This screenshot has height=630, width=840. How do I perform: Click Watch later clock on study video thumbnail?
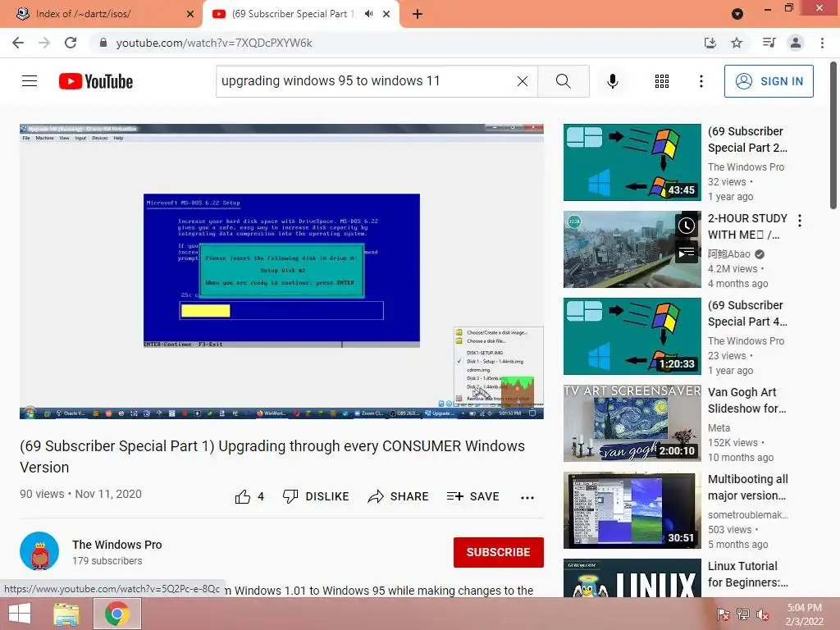click(687, 226)
